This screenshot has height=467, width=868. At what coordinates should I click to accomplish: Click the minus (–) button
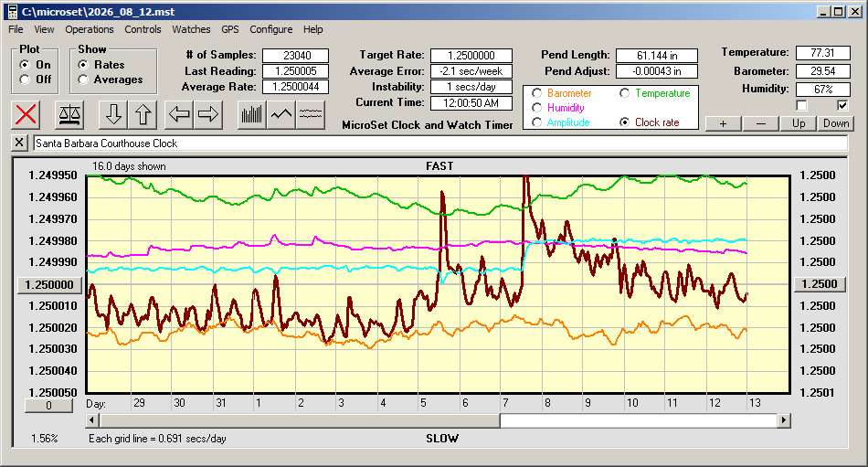click(760, 123)
